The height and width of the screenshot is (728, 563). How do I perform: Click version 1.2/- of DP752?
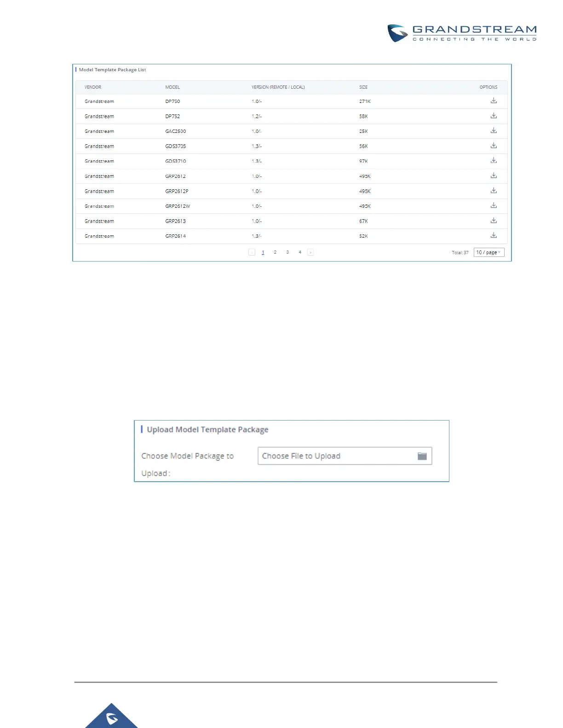coord(257,117)
